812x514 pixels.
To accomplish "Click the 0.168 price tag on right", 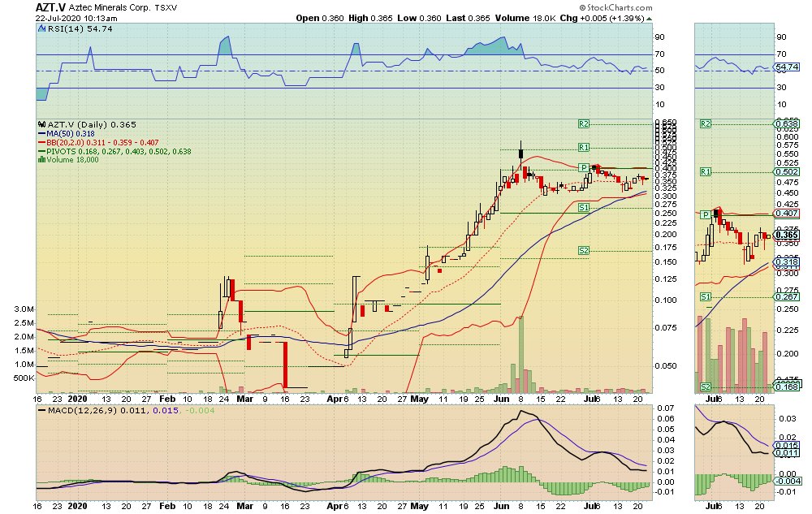I will click(787, 387).
